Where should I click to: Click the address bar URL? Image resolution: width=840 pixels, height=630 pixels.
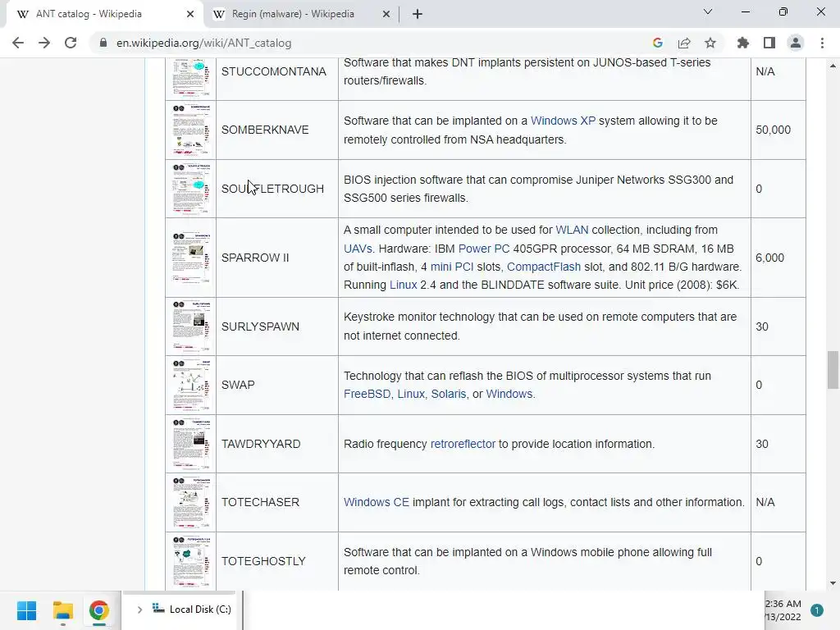click(204, 43)
